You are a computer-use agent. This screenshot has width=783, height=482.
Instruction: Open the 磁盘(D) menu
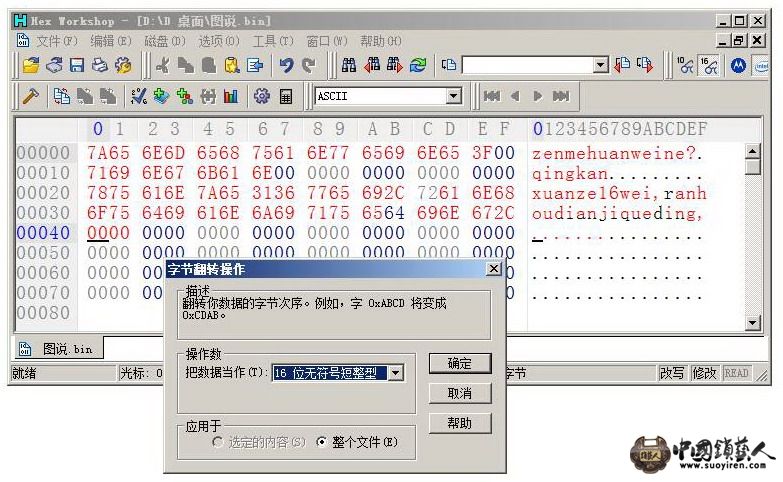164,41
